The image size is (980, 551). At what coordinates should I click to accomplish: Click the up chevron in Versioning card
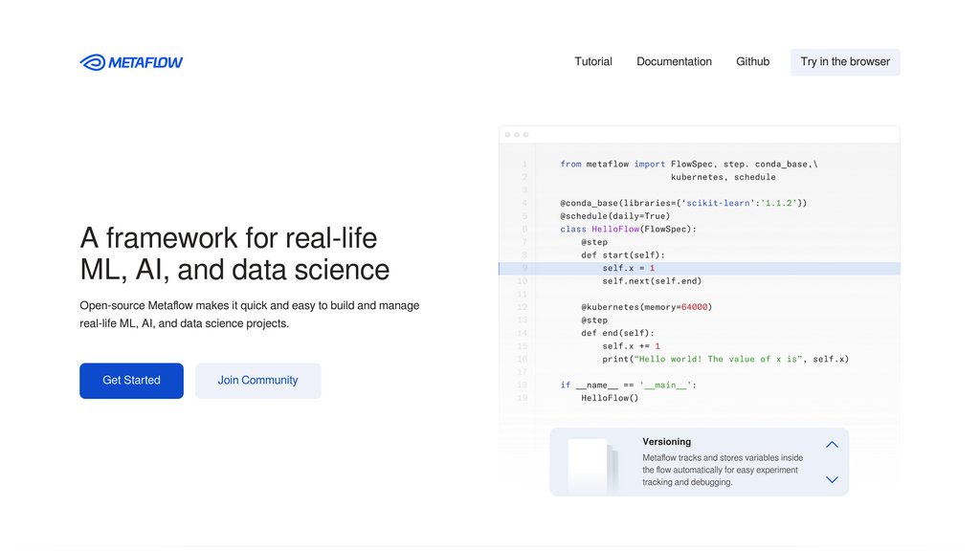(832, 445)
